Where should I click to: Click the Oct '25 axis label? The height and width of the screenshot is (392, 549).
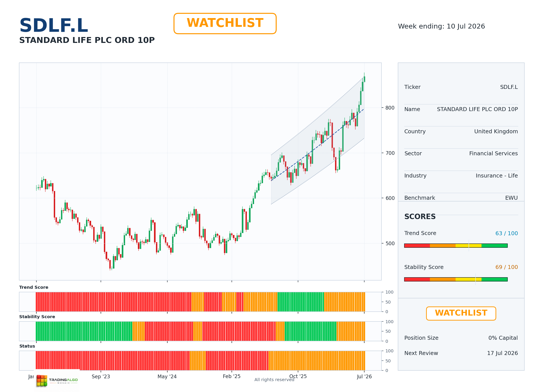coord(298,376)
